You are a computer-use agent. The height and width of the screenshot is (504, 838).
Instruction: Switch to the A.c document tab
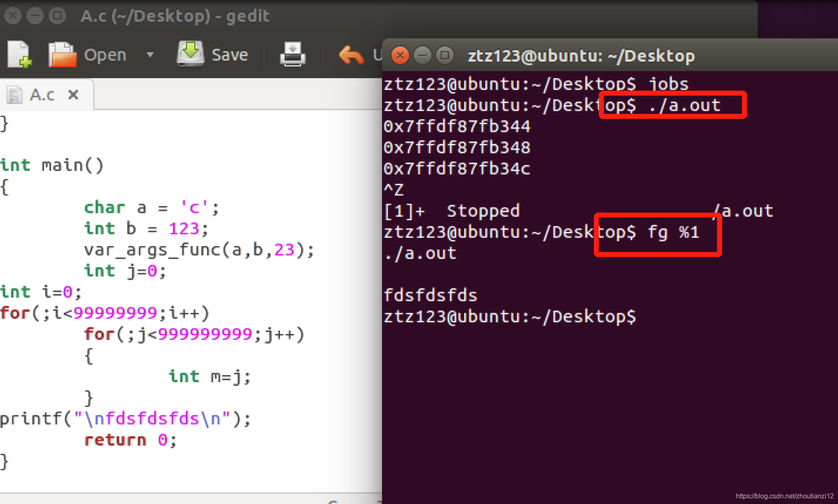coord(42,95)
